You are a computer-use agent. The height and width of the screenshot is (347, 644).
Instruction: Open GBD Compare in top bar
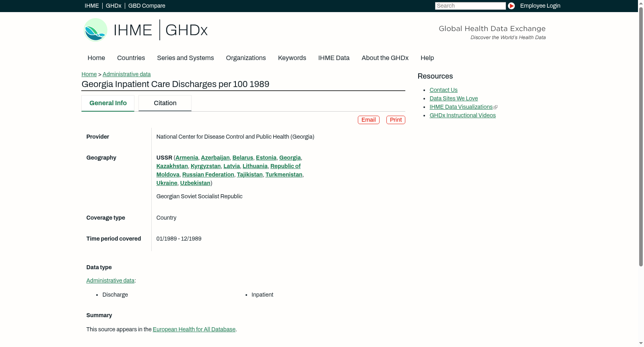[x=147, y=6]
